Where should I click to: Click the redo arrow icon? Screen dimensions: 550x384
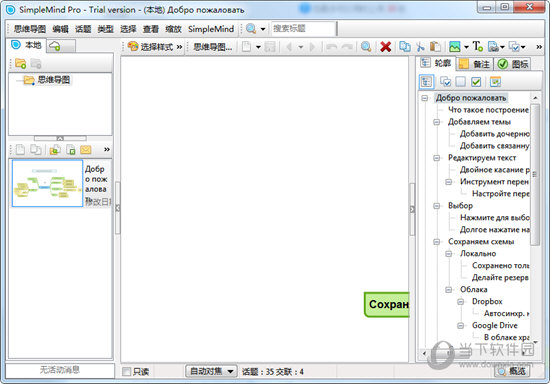(x=347, y=46)
